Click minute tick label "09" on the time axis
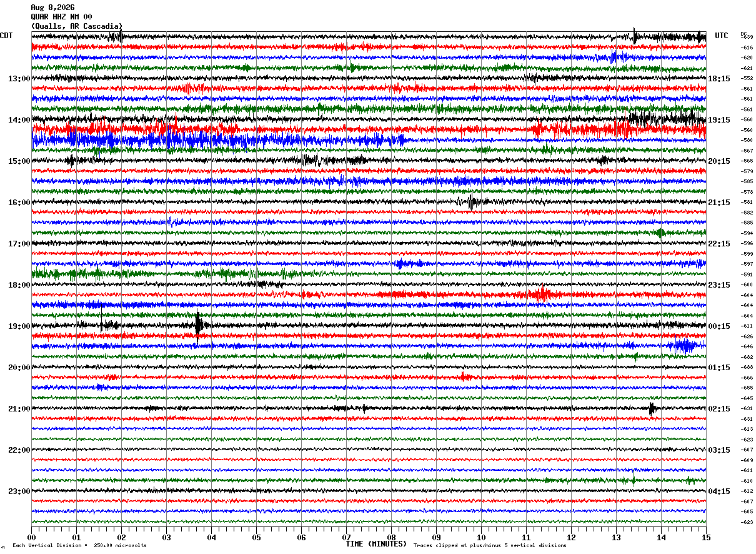 (x=436, y=537)
